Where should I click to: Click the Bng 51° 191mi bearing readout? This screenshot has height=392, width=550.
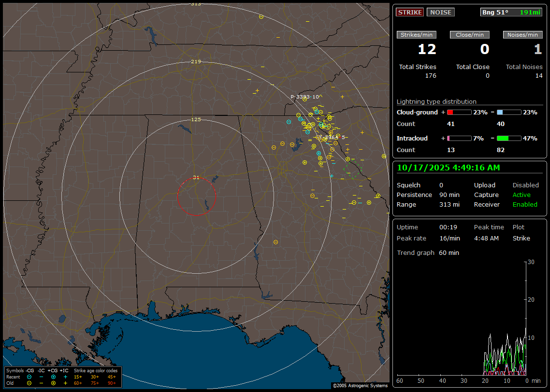point(511,12)
